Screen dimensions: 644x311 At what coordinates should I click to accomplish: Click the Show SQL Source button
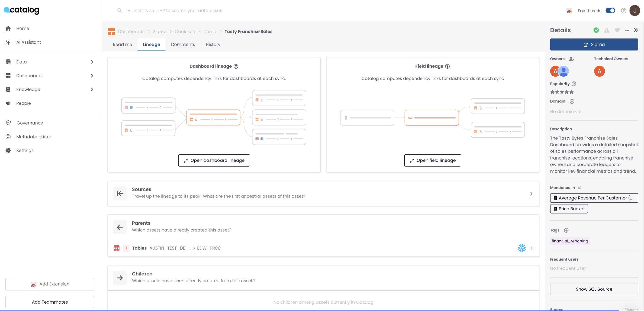coord(594,289)
